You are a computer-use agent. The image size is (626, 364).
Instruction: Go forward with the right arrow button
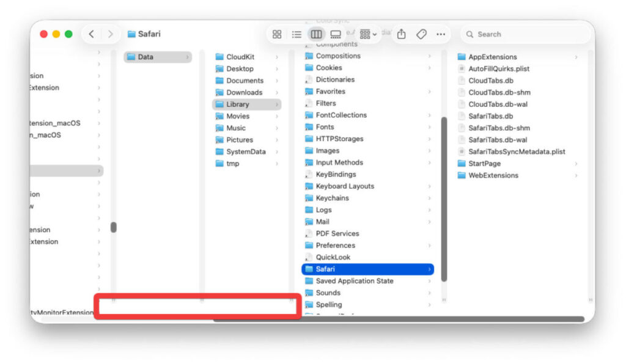[110, 34]
